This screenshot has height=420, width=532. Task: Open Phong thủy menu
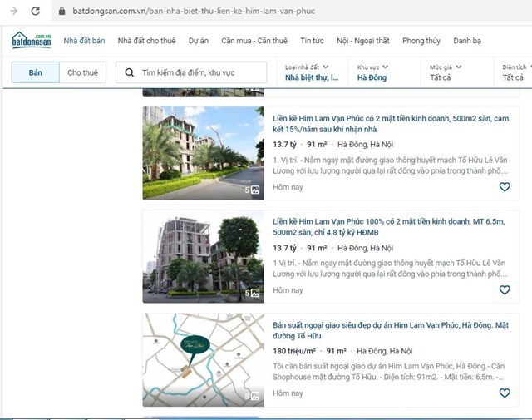421,41
